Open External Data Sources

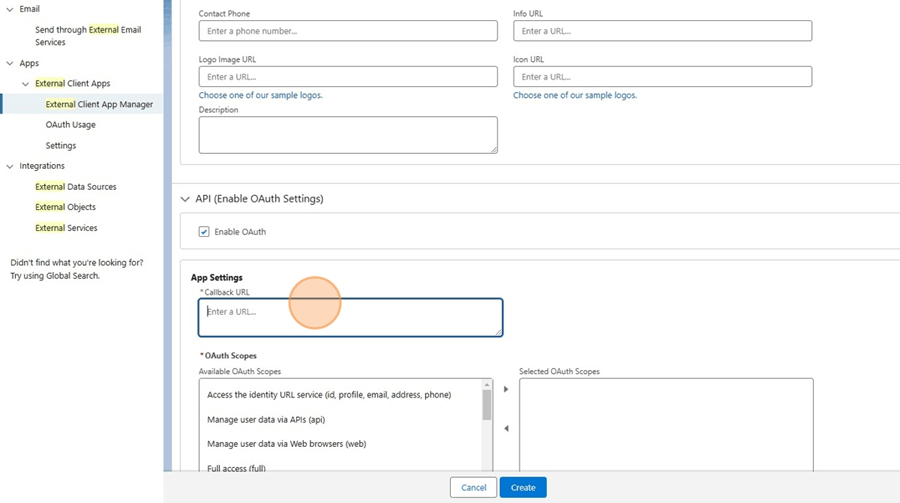click(75, 187)
